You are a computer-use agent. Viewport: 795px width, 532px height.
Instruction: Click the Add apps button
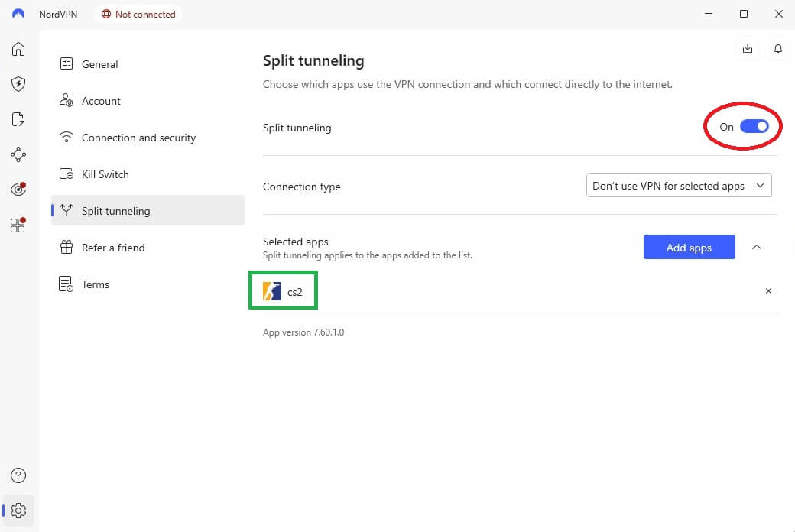click(689, 247)
